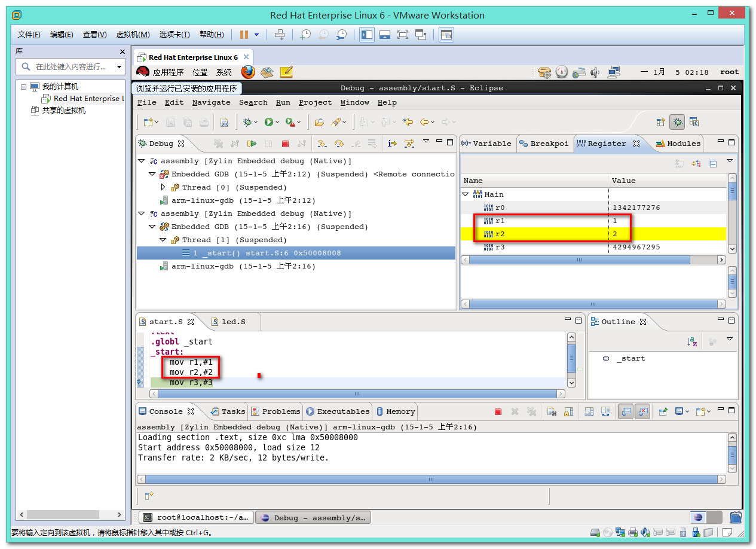
Task: Switch to the Debug perspective button
Action: [677, 122]
